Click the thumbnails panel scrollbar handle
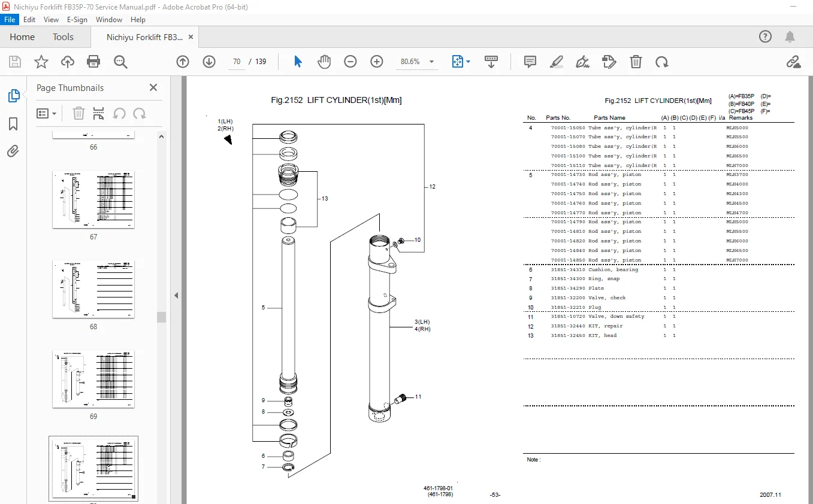Viewport: 813px width, 504px height. pyautogui.click(x=162, y=317)
